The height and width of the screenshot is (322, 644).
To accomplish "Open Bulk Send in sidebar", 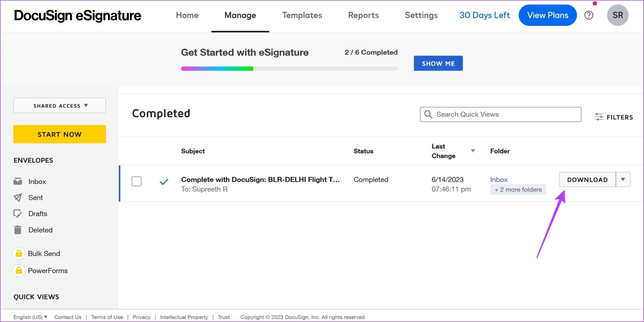I will click(x=44, y=254).
